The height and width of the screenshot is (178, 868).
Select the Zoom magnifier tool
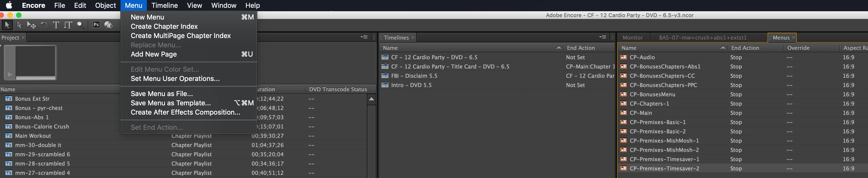pos(80,25)
